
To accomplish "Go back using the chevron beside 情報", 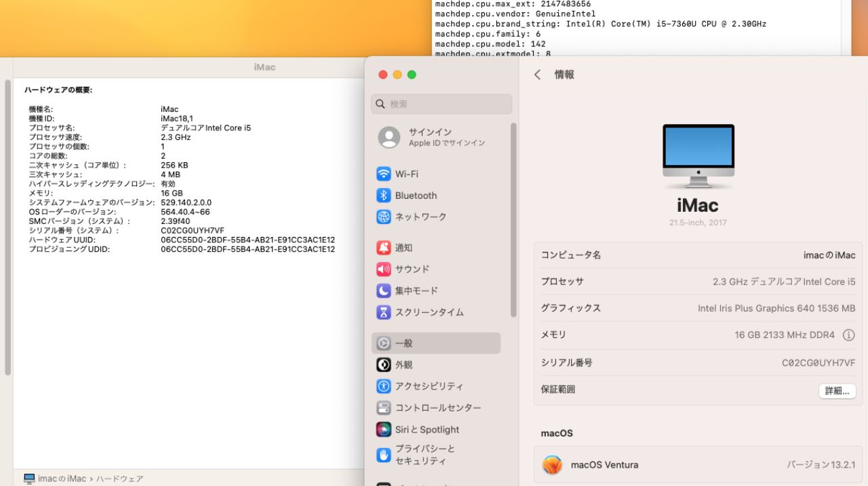I will pos(538,75).
